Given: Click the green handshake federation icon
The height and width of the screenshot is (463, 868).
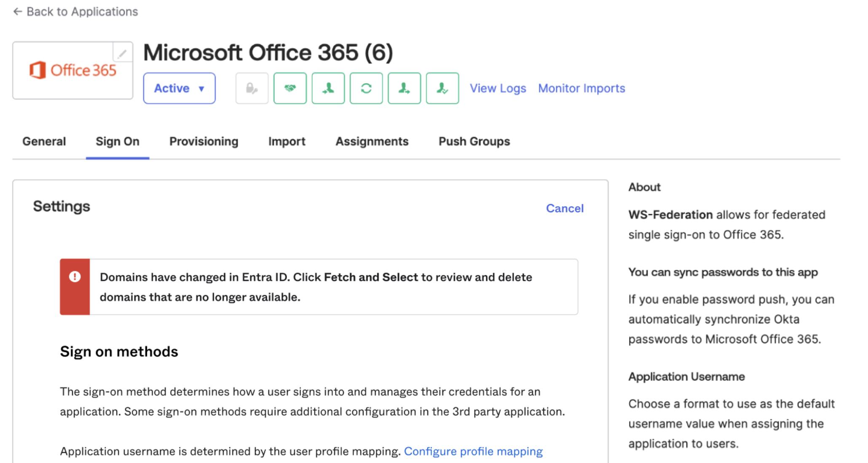Looking at the screenshot, I should 290,88.
